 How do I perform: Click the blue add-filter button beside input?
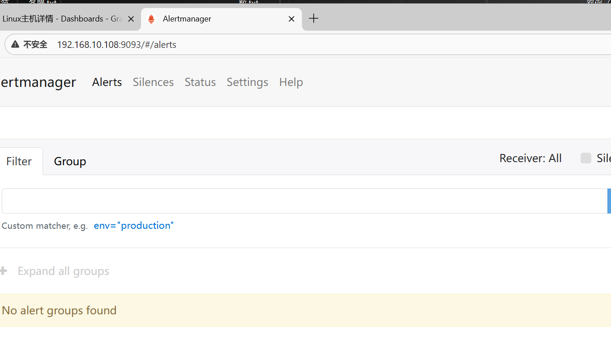click(609, 201)
